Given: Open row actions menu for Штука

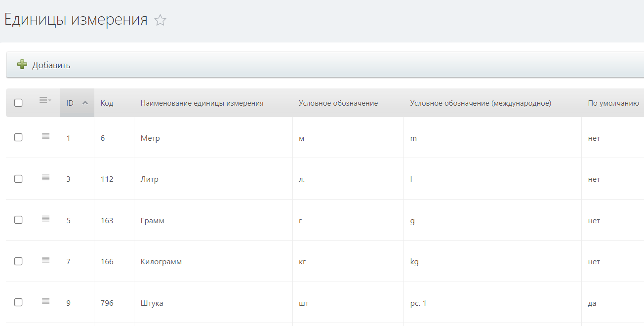Looking at the screenshot, I should point(45,301).
